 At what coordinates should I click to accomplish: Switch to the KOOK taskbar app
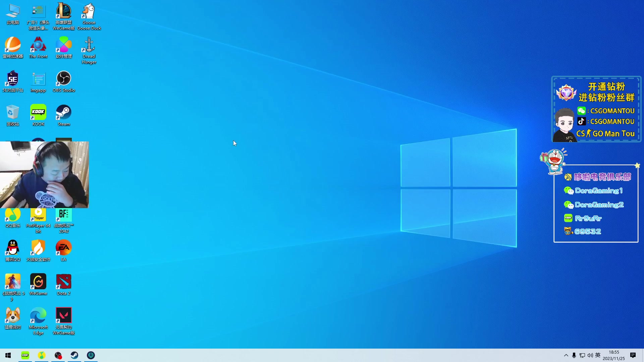tap(25, 355)
